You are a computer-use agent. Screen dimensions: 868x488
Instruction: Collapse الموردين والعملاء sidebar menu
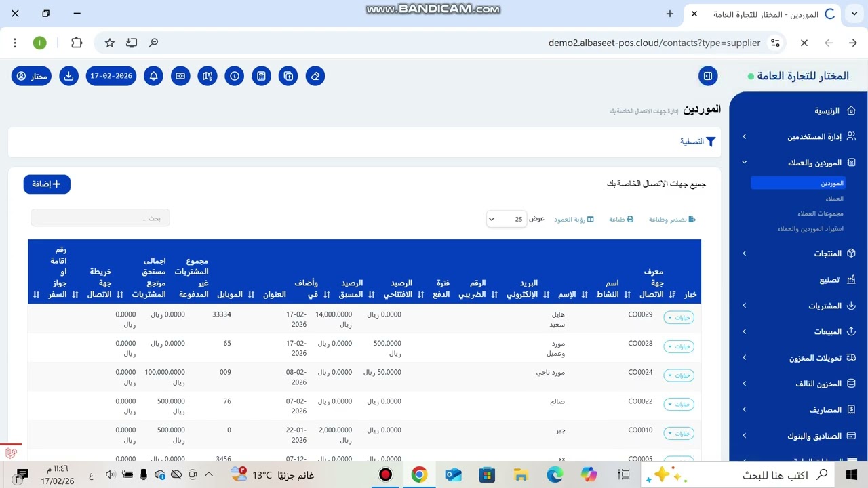tap(799, 163)
